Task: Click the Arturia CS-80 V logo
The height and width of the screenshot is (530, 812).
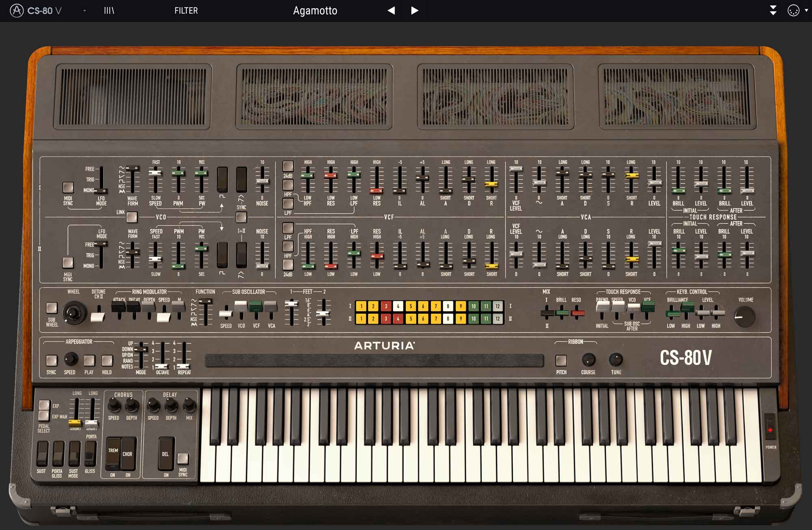Action: point(36,11)
